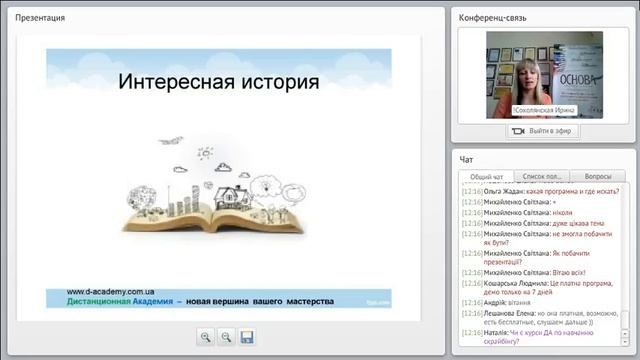
Task: Save the presentation with the floppy disk icon
Action: coord(247,337)
